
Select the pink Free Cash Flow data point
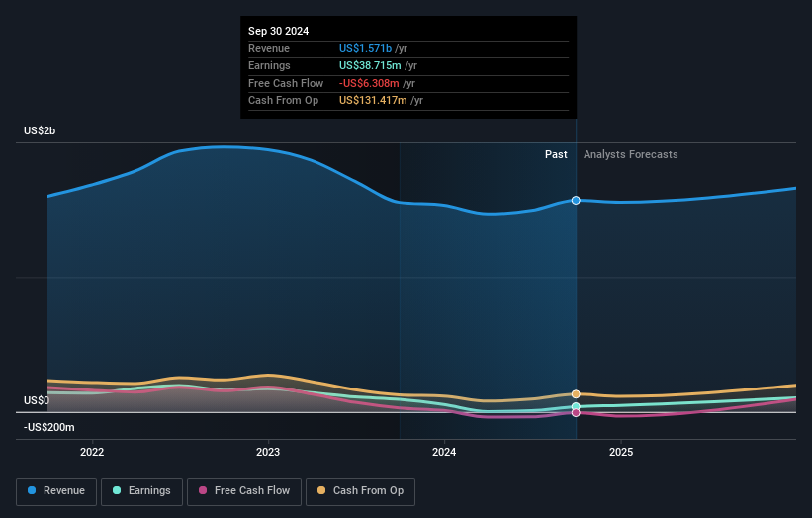[x=576, y=413]
